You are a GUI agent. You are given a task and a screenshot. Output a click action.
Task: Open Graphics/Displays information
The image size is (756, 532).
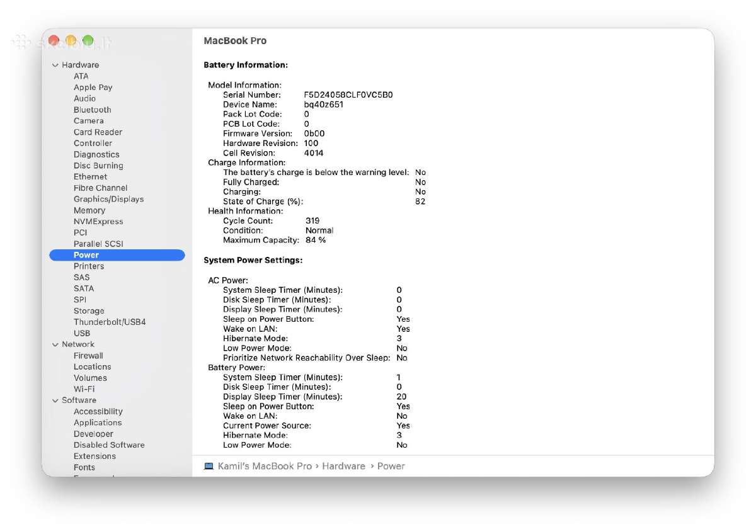pos(108,199)
